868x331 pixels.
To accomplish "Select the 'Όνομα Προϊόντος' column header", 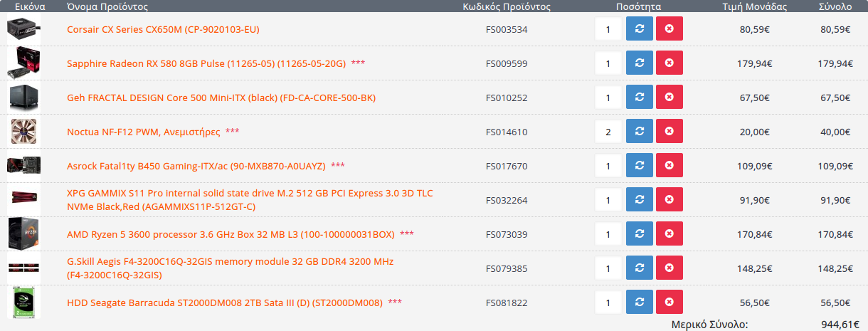I will click(x=107, y=6).
